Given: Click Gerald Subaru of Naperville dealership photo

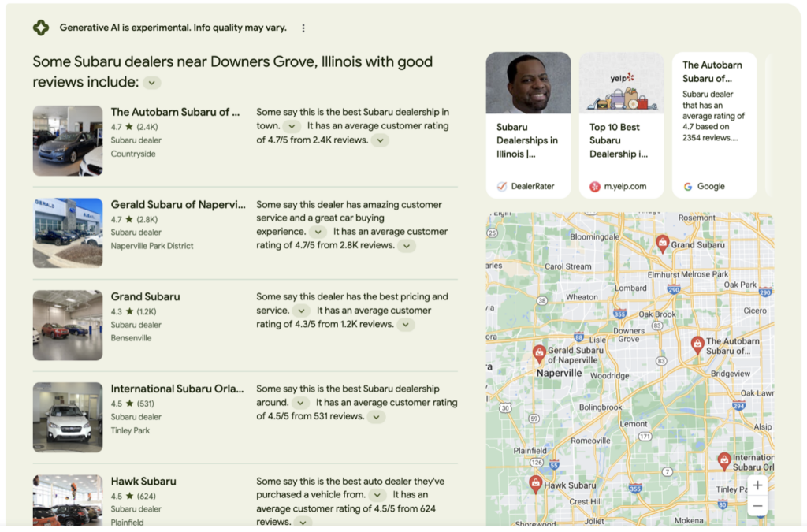Looking at the screenshot, I should click(68, 233).
